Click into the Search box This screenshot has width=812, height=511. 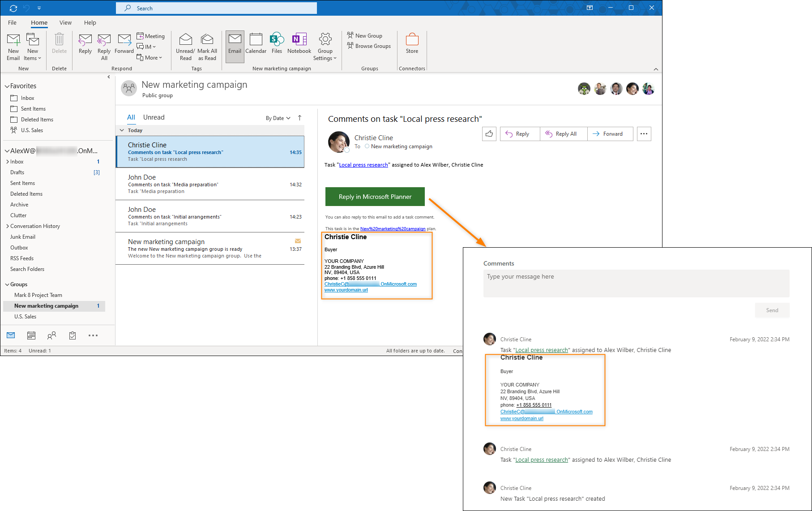click(x=216, y=8)
